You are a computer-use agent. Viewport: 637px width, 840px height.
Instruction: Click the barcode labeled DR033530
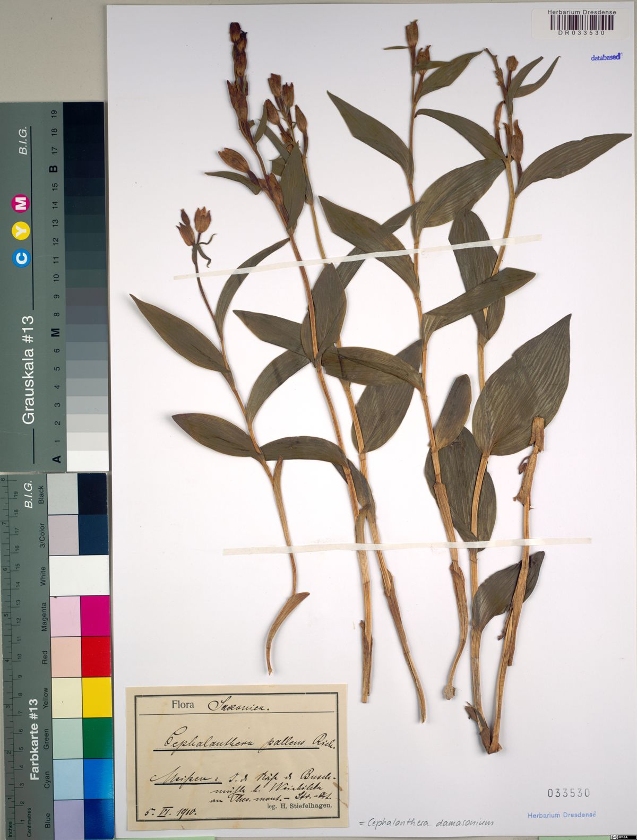581,22
